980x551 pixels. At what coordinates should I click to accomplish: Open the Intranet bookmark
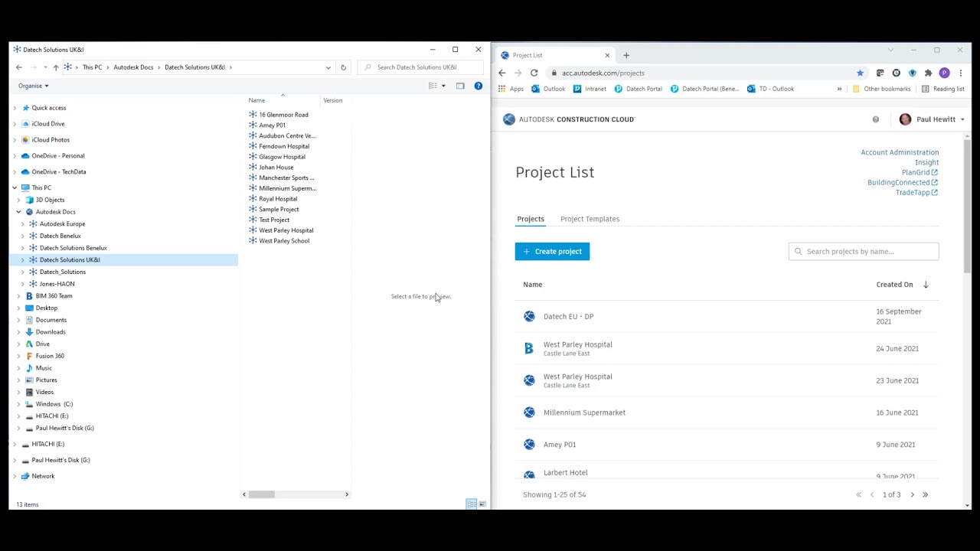[x=590, y=89]
